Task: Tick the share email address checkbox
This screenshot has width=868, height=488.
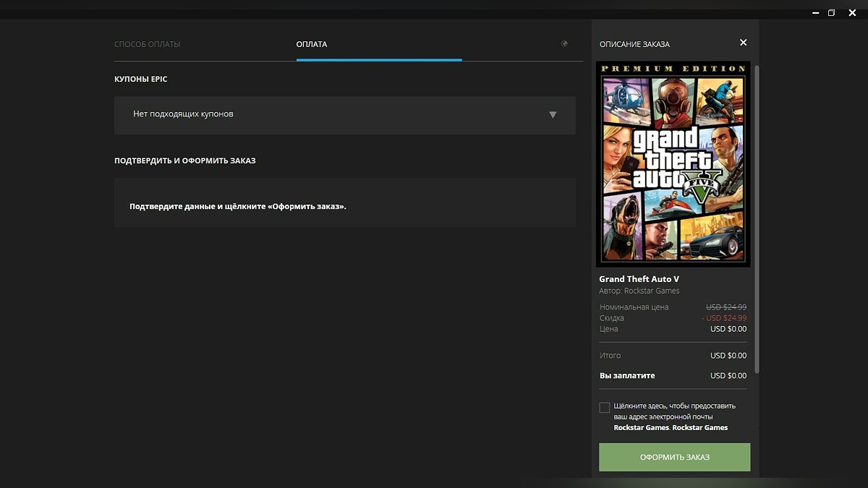Action: (x=605, y=408)
